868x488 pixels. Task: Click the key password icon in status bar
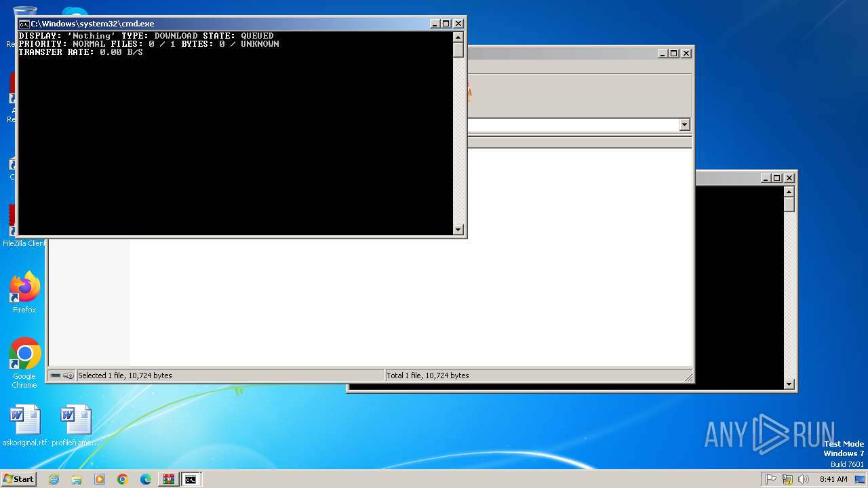68,375
